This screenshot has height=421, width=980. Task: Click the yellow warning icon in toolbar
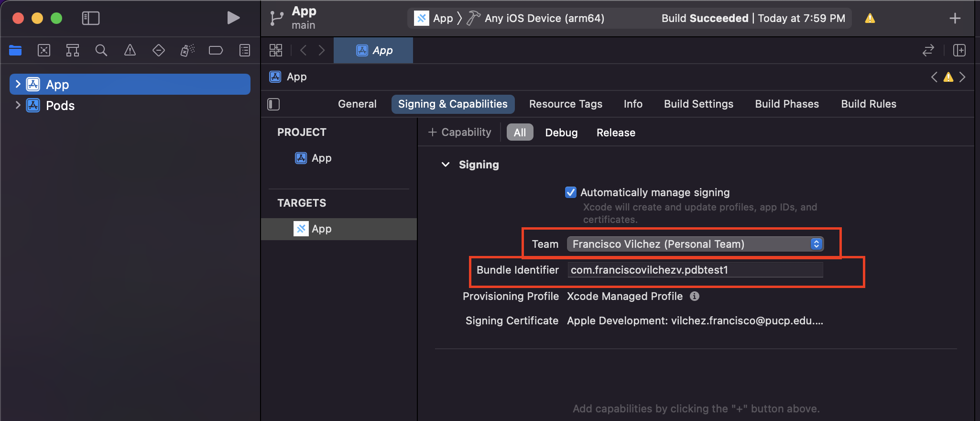click(x=870, y=18)
